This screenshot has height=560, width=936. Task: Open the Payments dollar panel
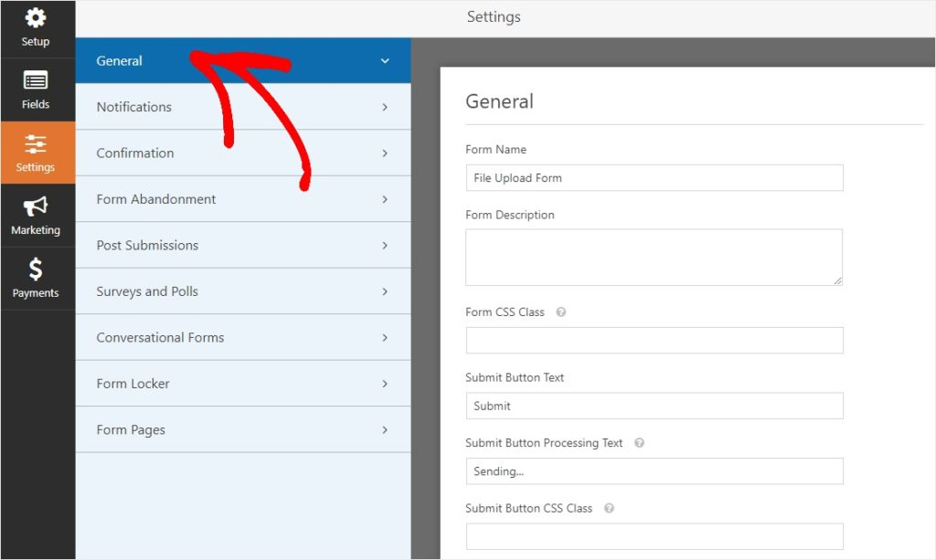(x=36, y=272)
